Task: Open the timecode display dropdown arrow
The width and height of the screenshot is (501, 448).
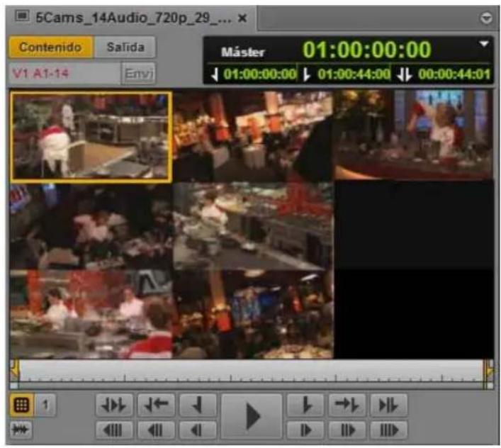Action: point(484,44)
